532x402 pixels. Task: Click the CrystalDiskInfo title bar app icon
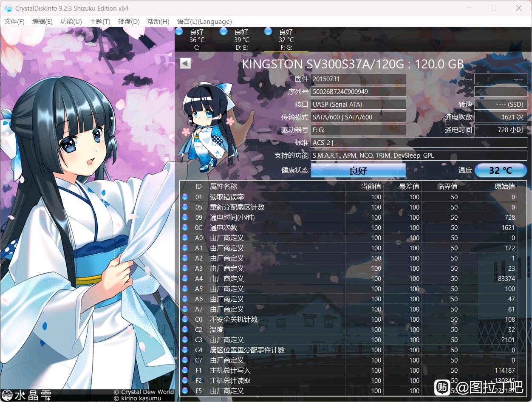(x=8, y=8)
